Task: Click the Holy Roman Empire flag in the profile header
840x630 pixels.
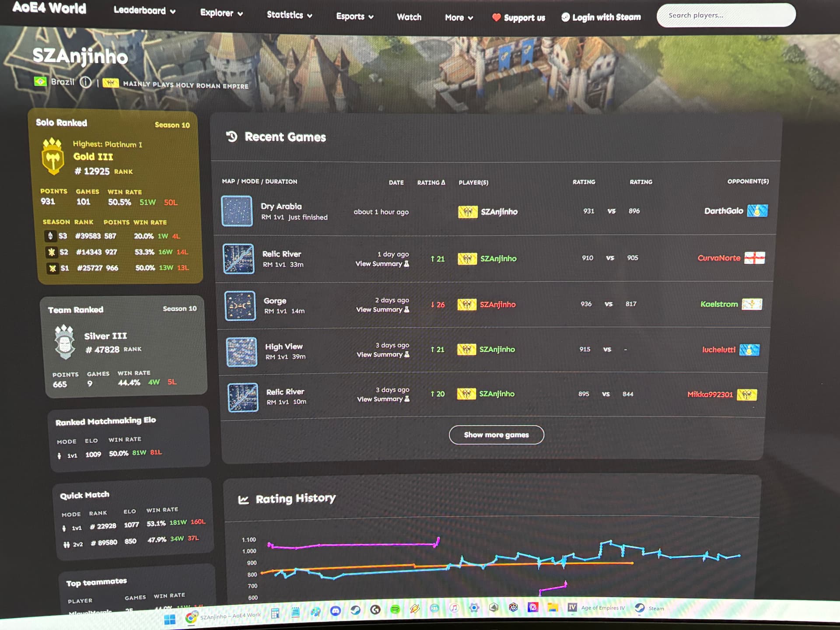Action: [111, 83]
